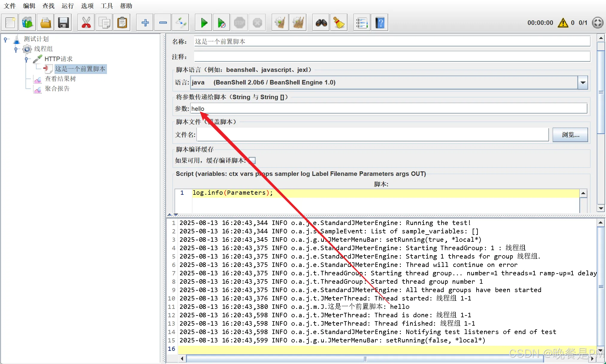This screenshot has width=606, height=364.
Task: Save the test plan with floppy icon
Action: [x=63, y=22]
